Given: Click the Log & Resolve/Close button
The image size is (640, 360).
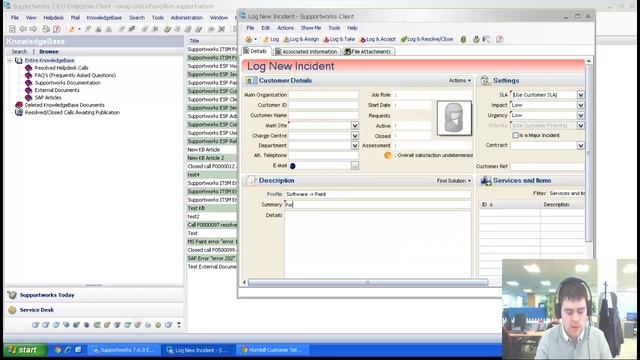Looking at the screenshot, I should [x=427, y=39].
